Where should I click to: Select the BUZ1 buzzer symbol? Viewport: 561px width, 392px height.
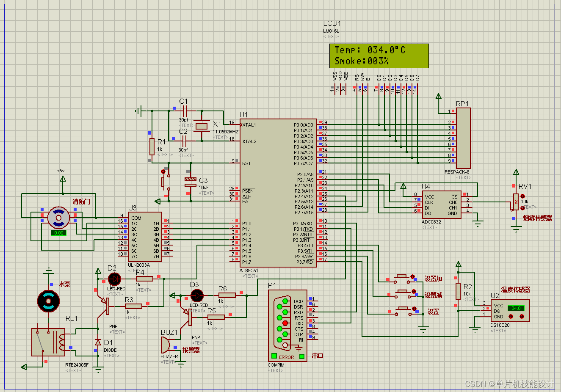click(x=165, y=345)
